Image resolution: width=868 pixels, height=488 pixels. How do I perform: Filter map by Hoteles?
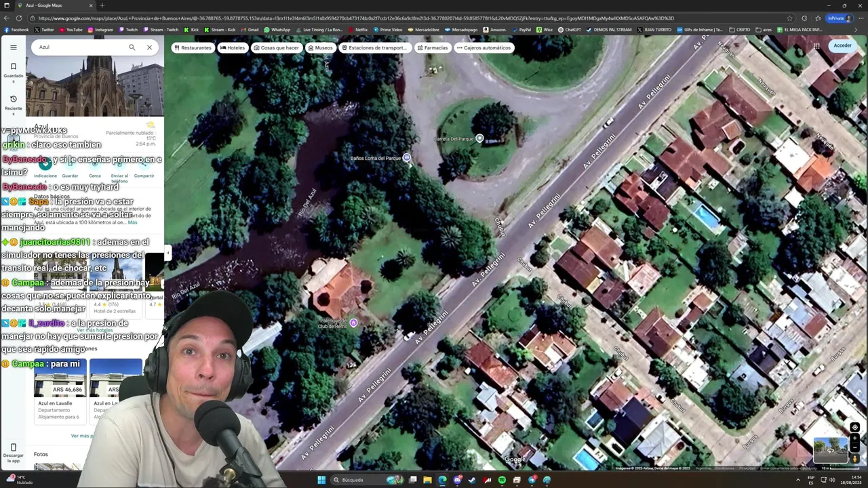point(232,47)
